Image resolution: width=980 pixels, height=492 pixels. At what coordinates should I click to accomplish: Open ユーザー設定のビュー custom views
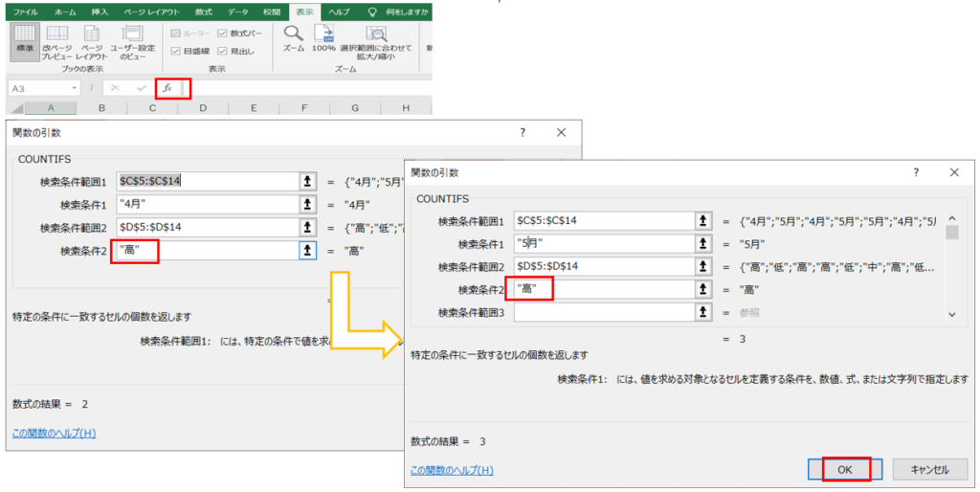(132, 42)
